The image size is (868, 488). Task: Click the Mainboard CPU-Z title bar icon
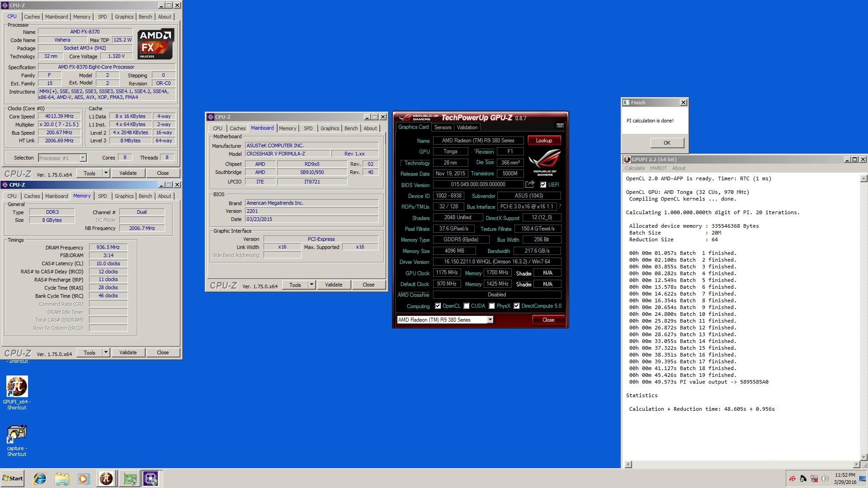click(x=210, y=117)
